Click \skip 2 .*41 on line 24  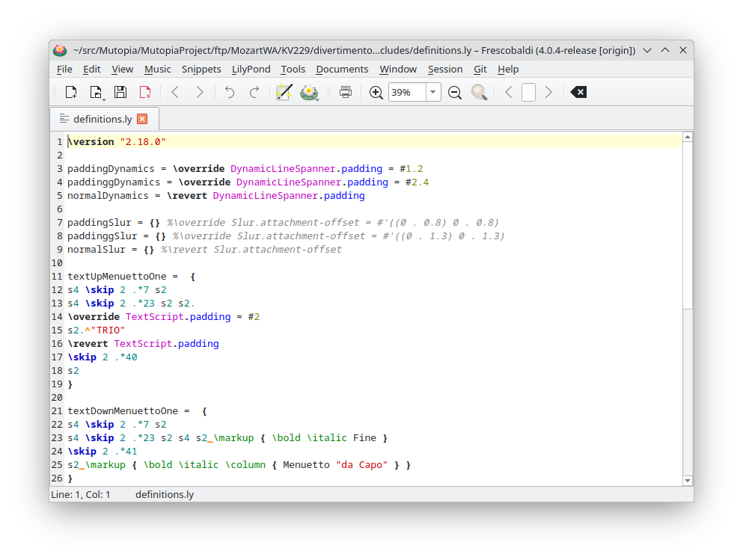pos(103,452)
